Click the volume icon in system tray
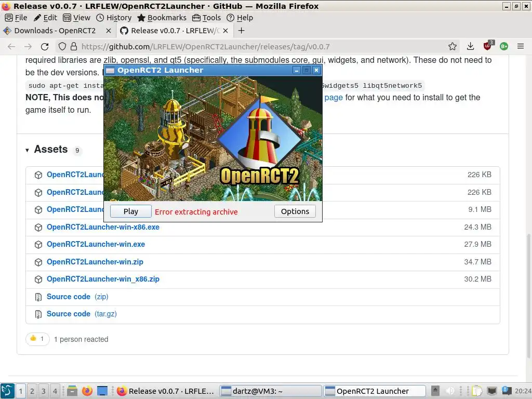Image resolution: width=532 pixels, height=399 pixels. pos(450,391)
